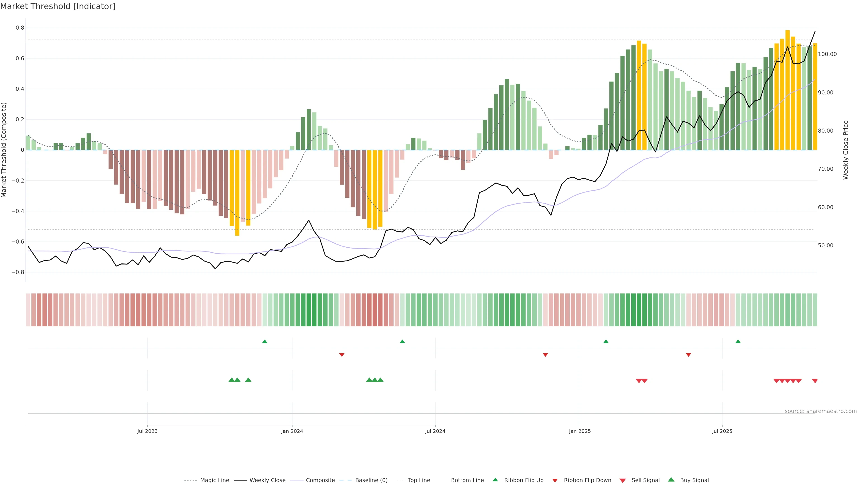Click the Weekly Close Price axis title
Image resolution: width=868 pixels, height=488 pixels.
pyautogui.click(x=845, y=150)
